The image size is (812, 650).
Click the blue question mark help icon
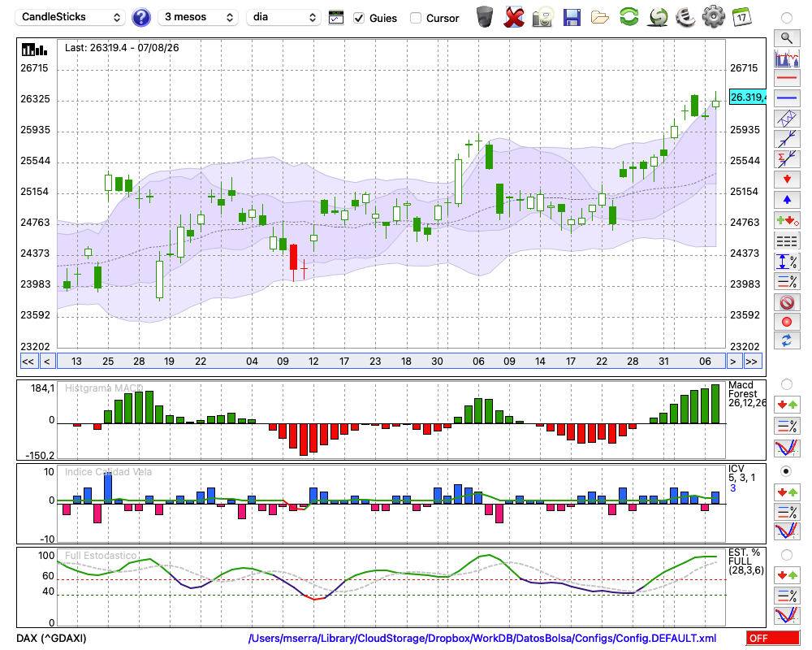140,18
